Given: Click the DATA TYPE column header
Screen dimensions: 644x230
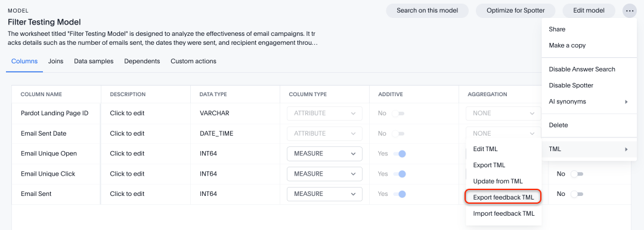Looking at the screenshot, I should click(213, 94).
